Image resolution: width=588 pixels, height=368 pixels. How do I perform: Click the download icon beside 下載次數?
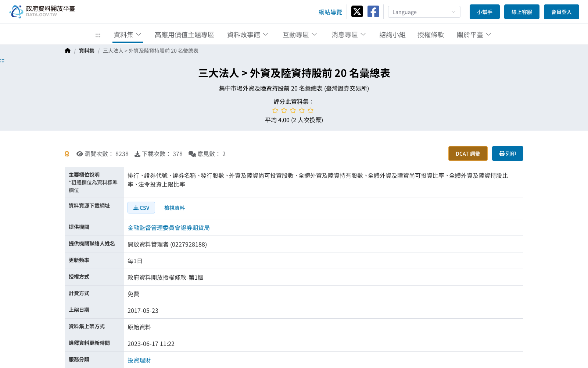point(137,154)
